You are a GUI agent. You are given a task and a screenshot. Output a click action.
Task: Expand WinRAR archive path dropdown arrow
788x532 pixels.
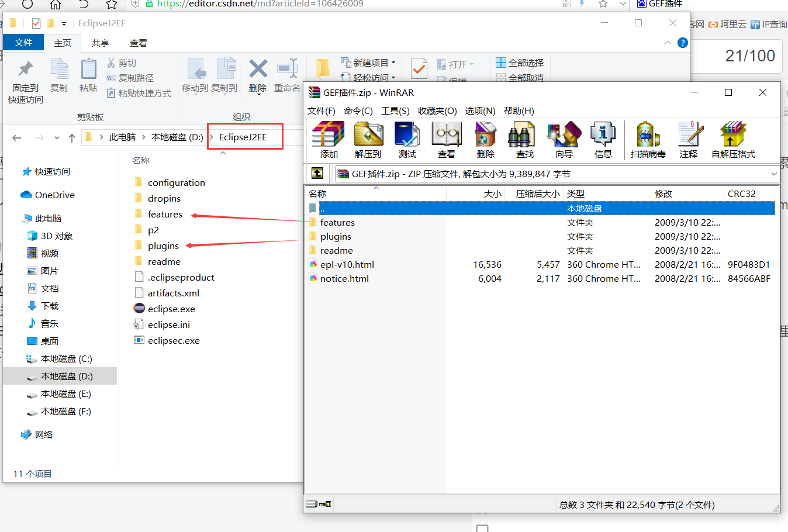click(774, 174)
